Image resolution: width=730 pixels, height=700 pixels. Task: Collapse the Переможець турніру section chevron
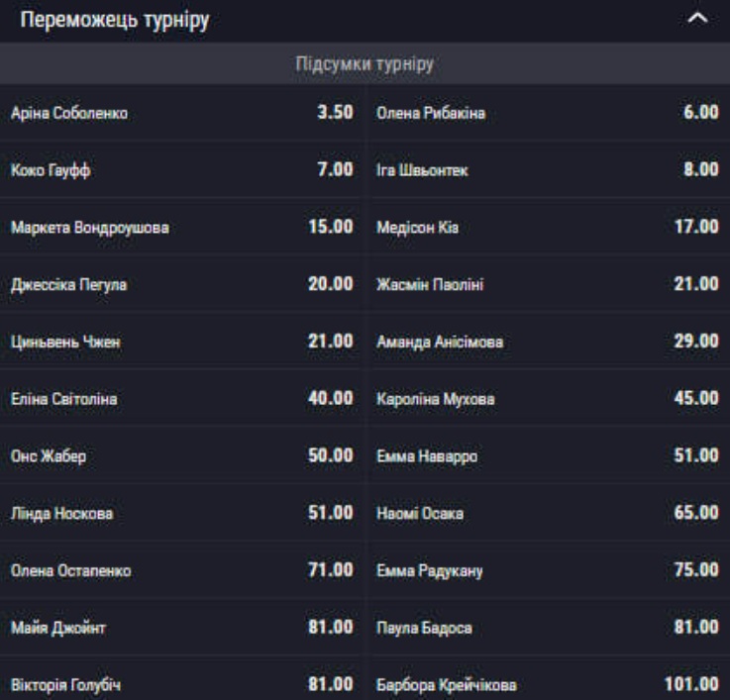point(697,19)
